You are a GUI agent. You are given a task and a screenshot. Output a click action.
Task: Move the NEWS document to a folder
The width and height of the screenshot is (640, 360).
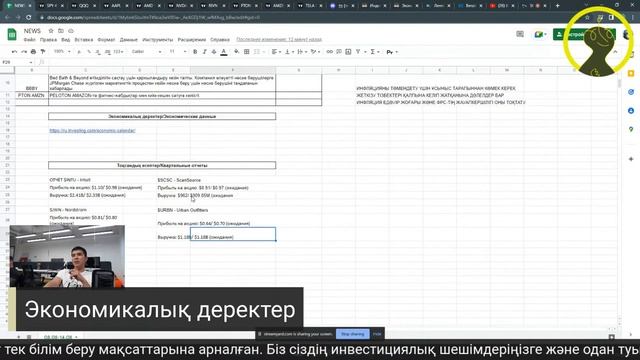(x=61, y=31)
